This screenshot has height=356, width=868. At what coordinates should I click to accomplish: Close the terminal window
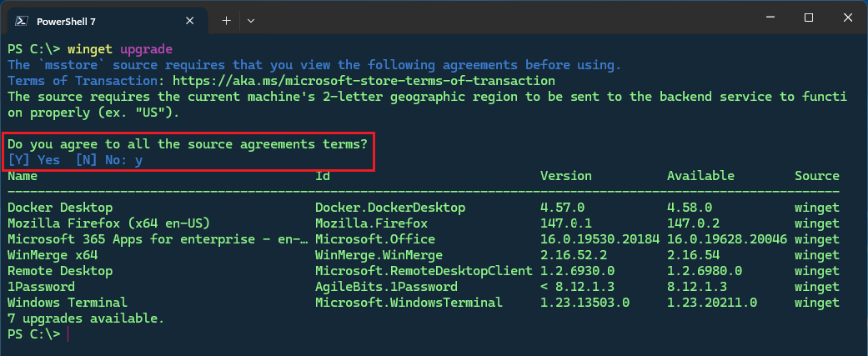(x=846, y=18)
